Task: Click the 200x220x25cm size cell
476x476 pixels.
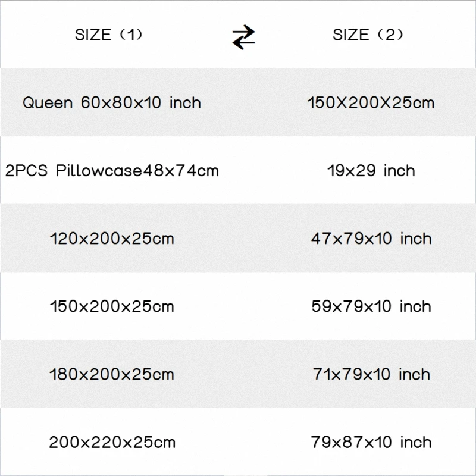Action: point(112,443)
